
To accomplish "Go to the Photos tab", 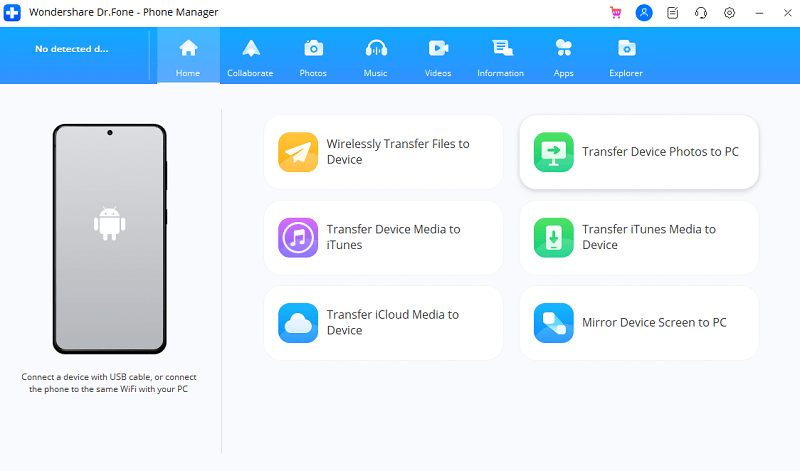I will (x=313, y=57).
